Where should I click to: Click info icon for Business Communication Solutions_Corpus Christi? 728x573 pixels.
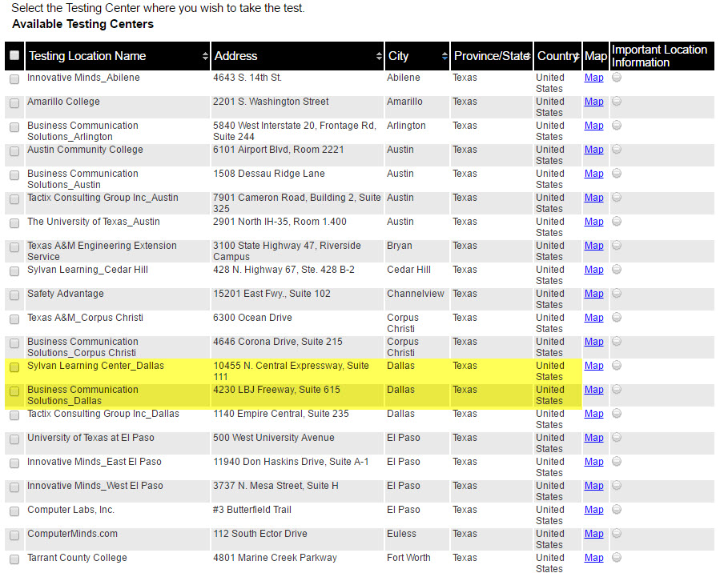pyautogui.click(x=617, y=342)
